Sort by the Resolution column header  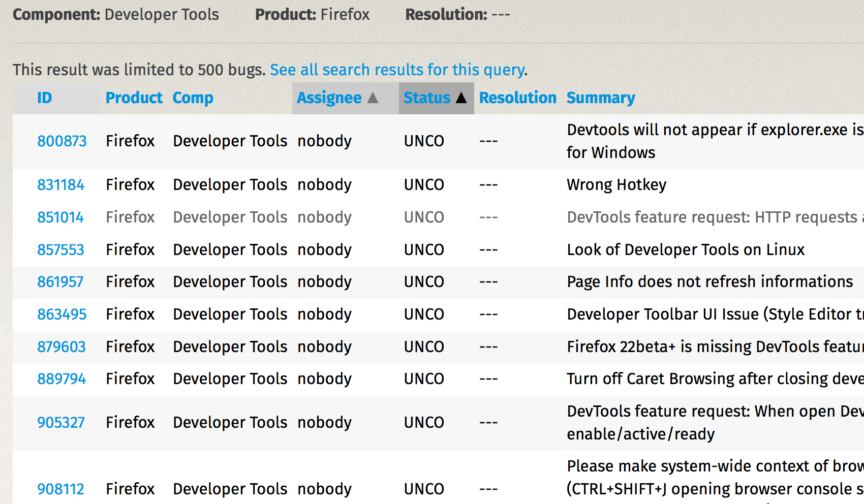tap(518, 98)
